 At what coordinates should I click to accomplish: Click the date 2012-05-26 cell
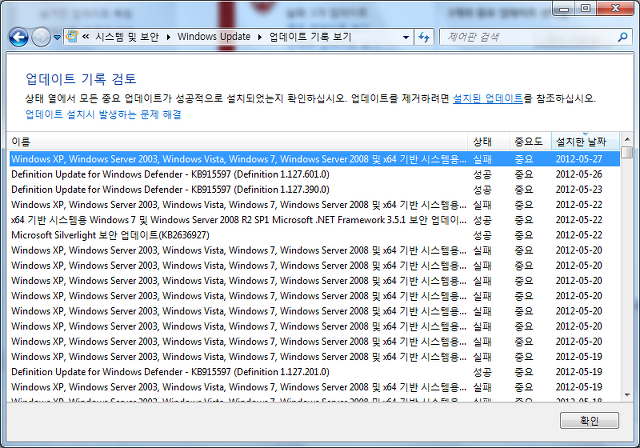point(579,174)
